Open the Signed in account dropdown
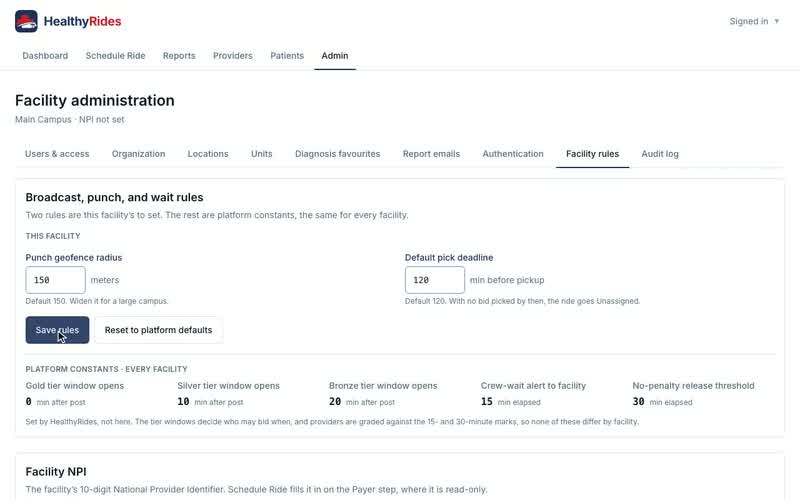This screenshot has width=800, height=500. (x=754, y=21)
